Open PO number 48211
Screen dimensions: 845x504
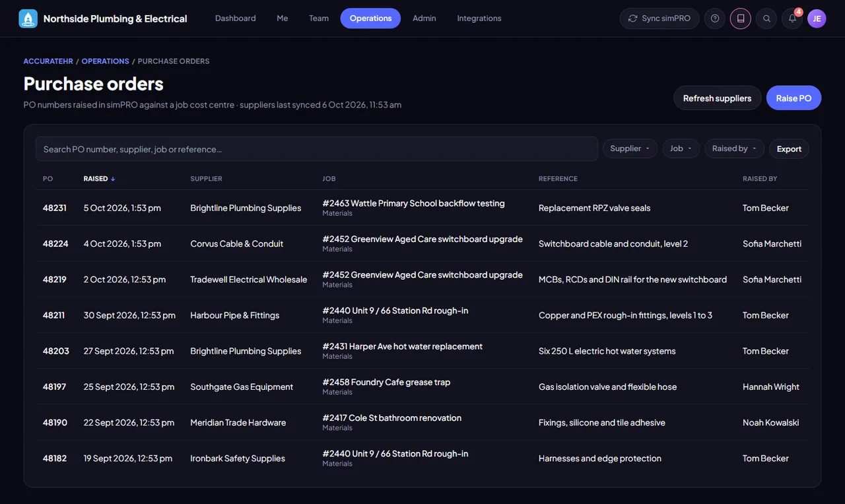[53, 315]
